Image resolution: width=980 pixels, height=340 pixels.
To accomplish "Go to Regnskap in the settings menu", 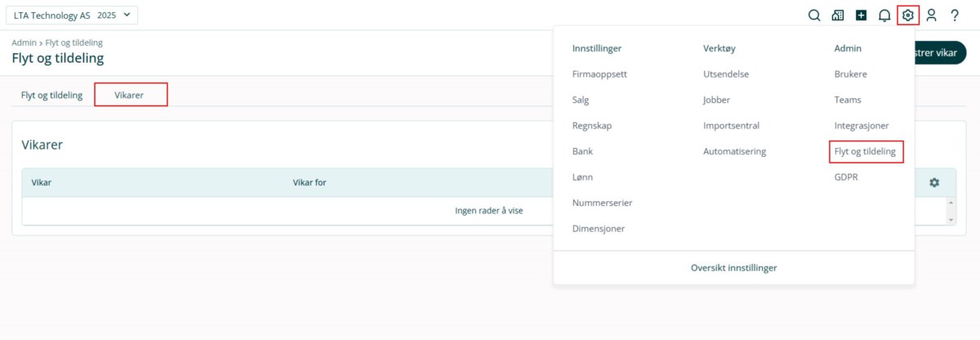I will click(x=592, y=126).
